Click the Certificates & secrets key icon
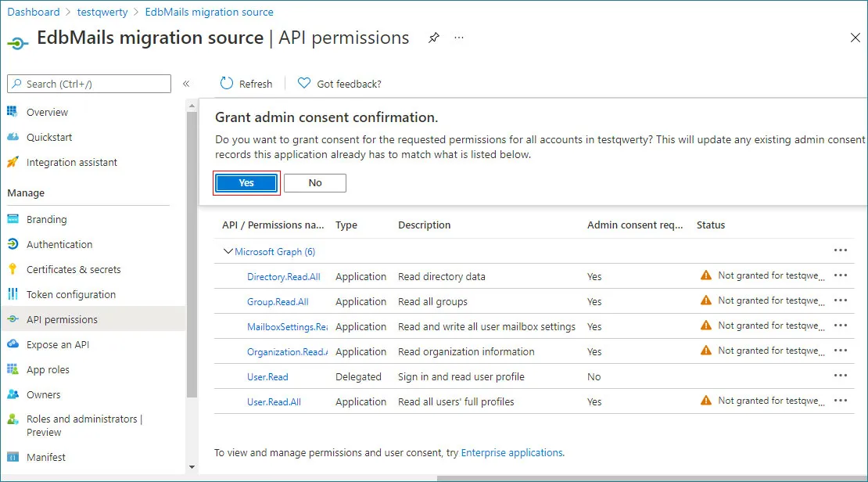The image size is (868, 482). [13, 268]
